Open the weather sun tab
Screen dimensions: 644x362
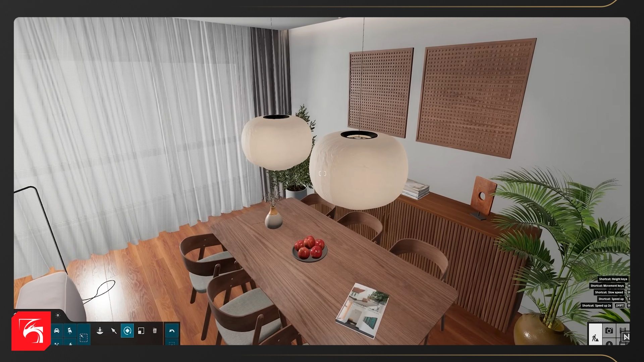58,315
